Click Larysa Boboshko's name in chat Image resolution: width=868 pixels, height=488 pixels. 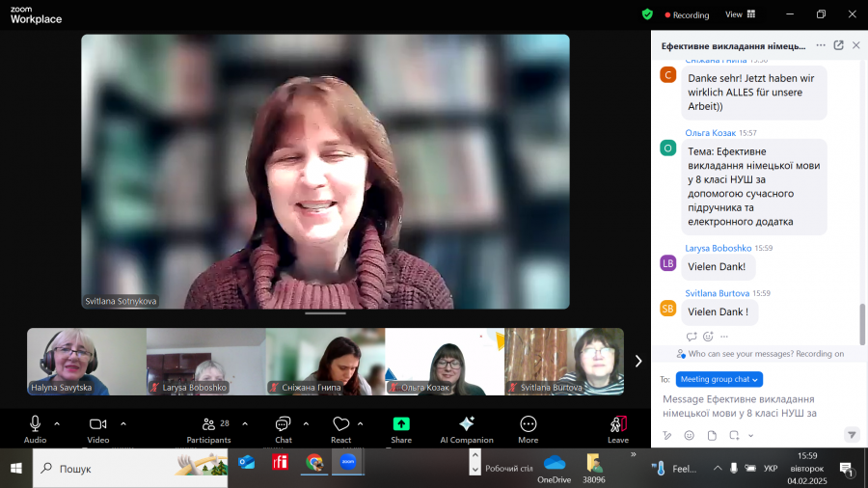[x=718, y=248]
